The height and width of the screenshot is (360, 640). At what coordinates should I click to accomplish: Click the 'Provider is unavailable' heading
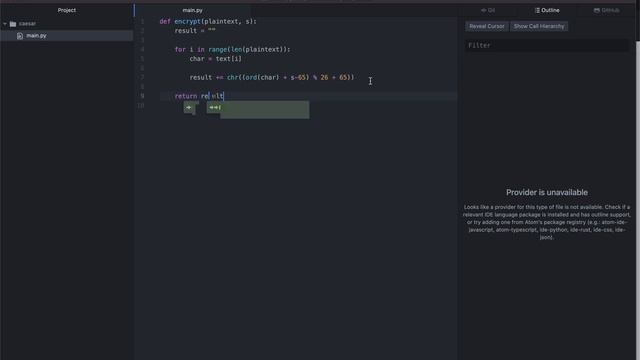coord(547,193)
